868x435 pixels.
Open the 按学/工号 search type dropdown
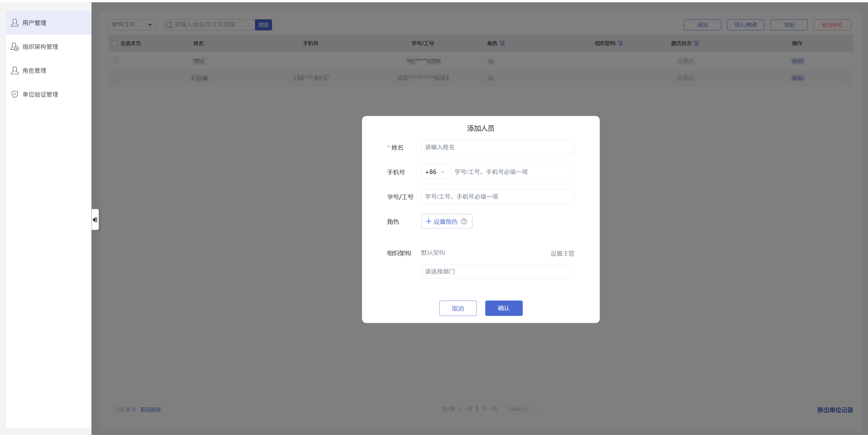point(132,25)
